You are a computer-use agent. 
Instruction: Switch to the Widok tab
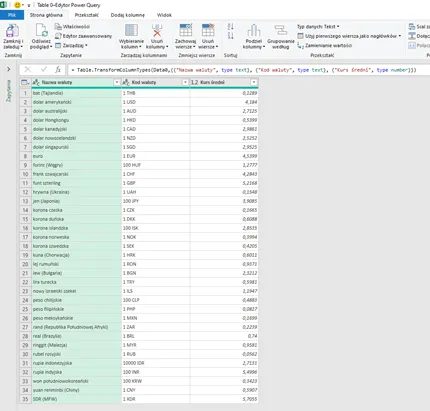coord(164,15)
